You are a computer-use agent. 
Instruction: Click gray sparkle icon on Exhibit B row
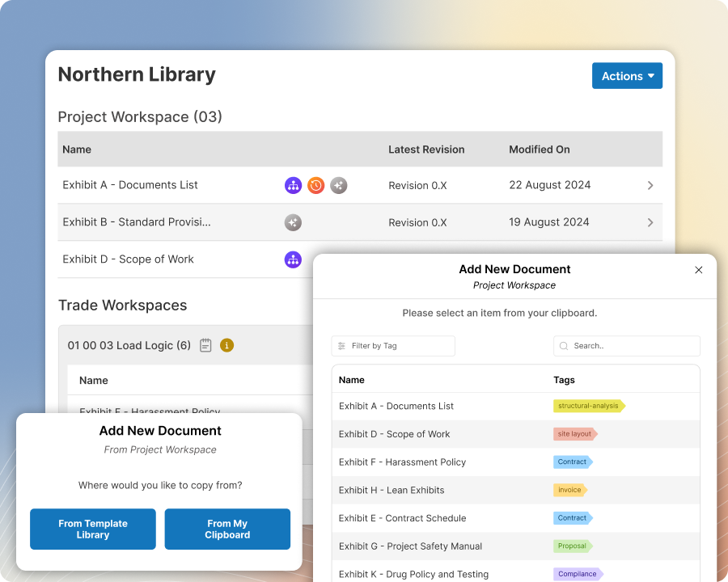[293, 222]
